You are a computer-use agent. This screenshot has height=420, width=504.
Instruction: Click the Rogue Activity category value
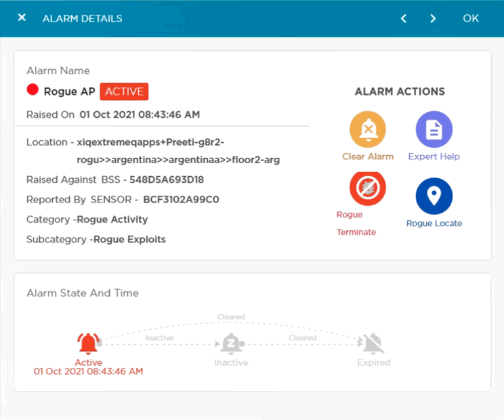tap(112, 219)
